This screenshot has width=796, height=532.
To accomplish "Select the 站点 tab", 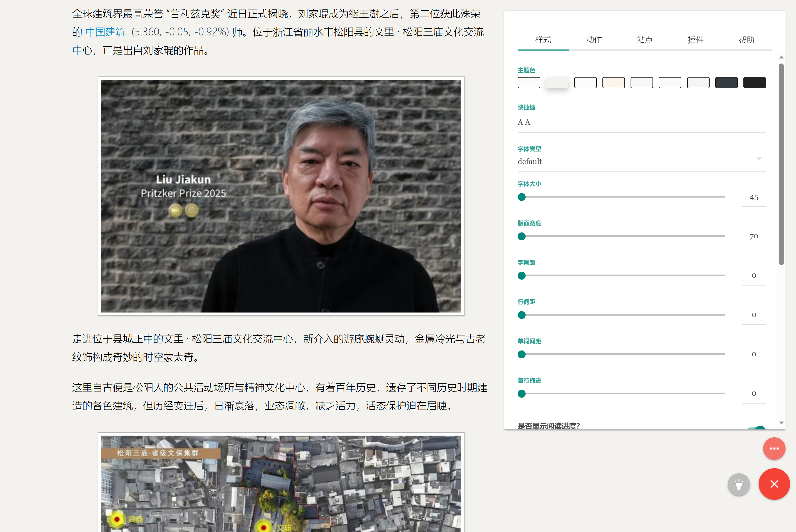I will (645, 40).
